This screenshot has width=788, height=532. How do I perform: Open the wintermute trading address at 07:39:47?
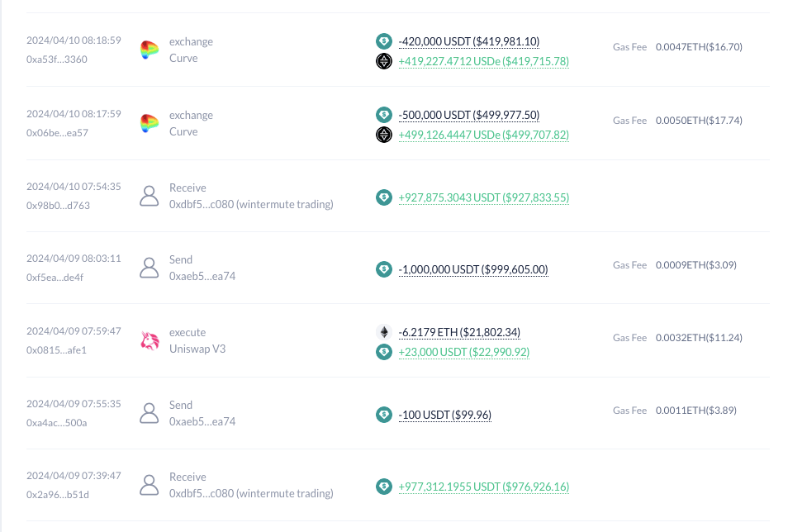[x=251, y=493]
